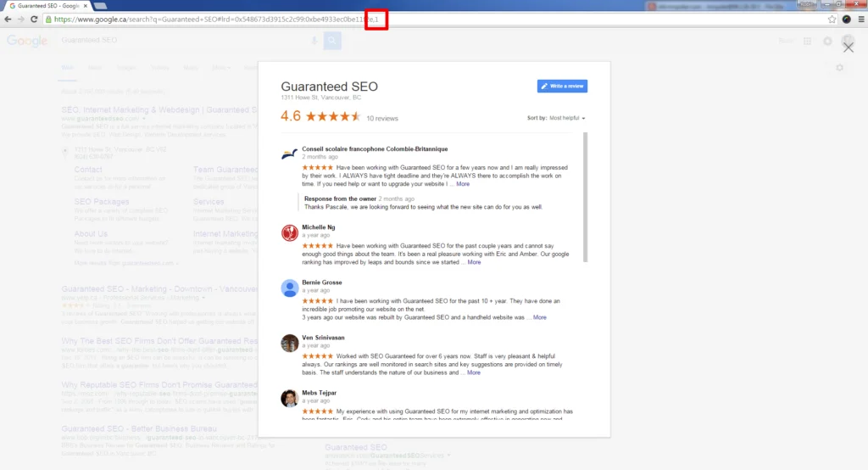Click the round extension icon beside bookmark star
This screenshot has height=470, width=868.
[847, 20]
